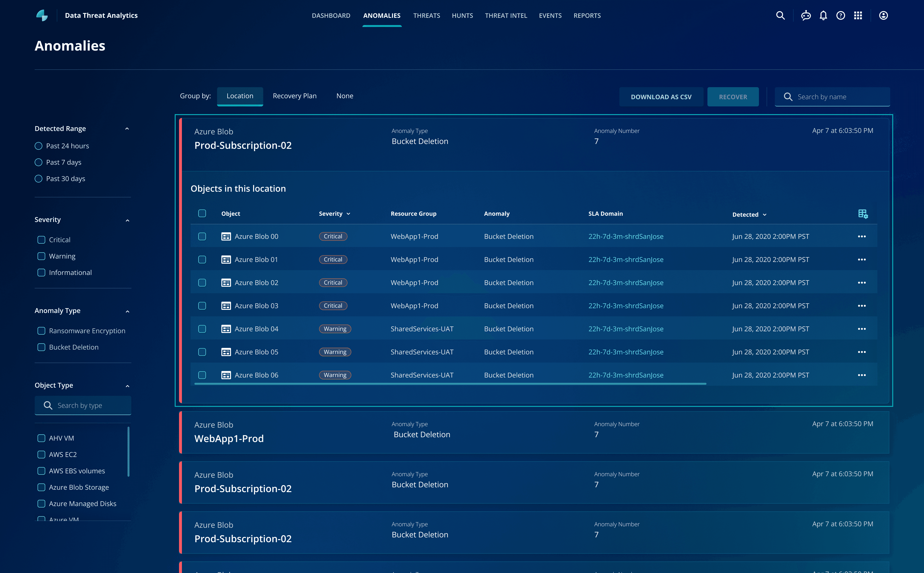
Task: Switch to the THREATS navigation tab
Action: (426, 16)
